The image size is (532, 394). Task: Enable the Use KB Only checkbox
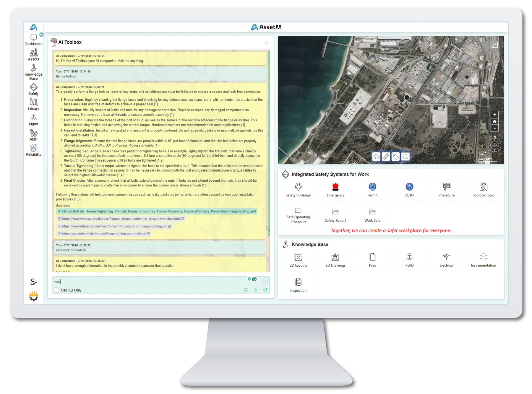click(x=56, y=290)
